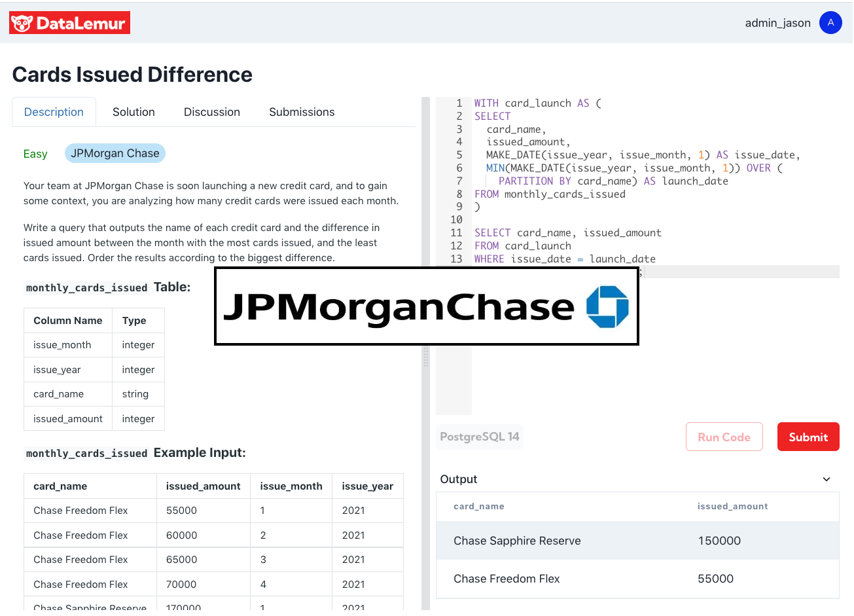The width and height of the screenshot is (854, 616).
Task: Grab the panel divider handle
Action: 425,357
